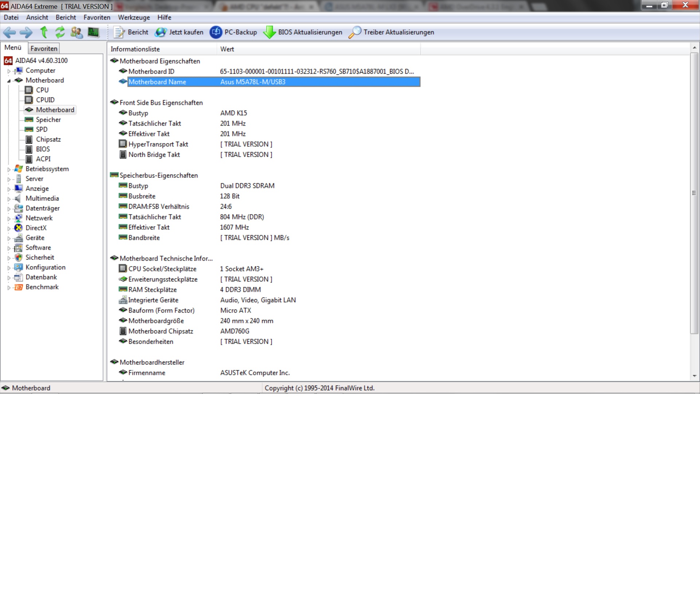
Task: Click the back navigation arrow icon
Action: click(x=9, y=32)
